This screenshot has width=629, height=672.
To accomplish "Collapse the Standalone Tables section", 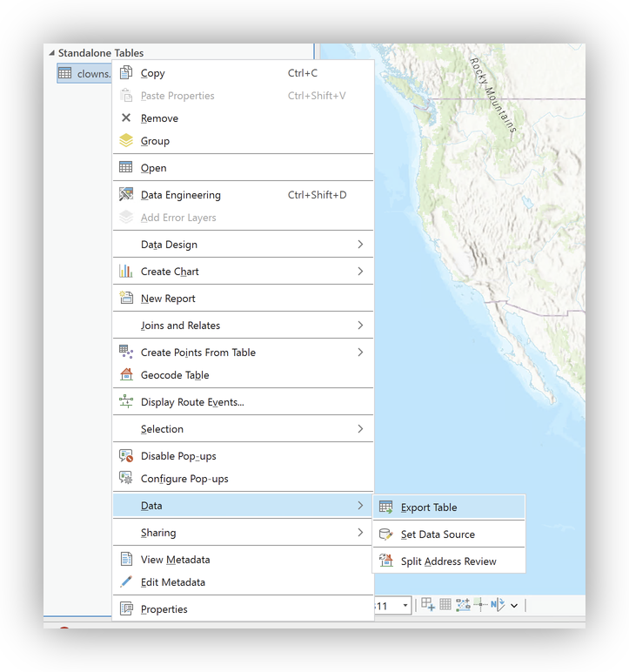I will click(50, 53).
